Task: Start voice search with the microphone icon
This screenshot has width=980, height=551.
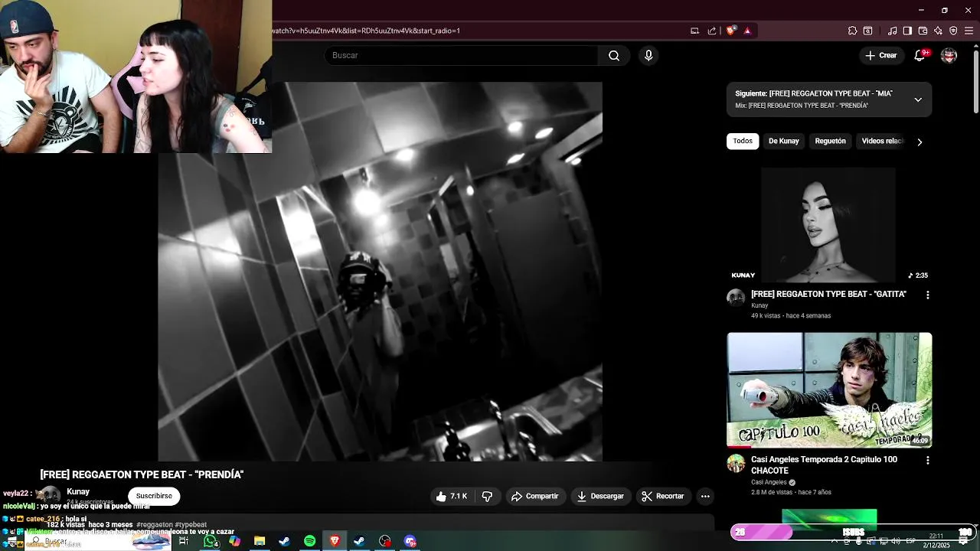Action: pyautogui.click(x=648, y=55)
